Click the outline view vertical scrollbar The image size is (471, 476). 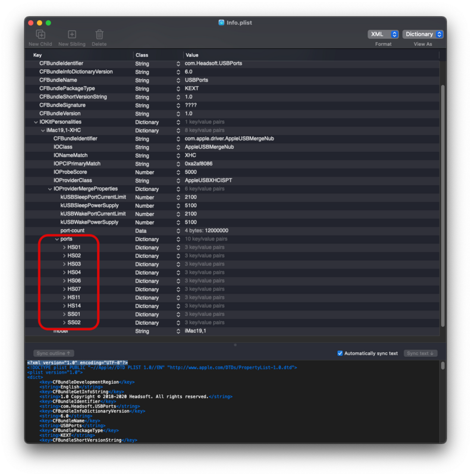click(x=443, y=205)
